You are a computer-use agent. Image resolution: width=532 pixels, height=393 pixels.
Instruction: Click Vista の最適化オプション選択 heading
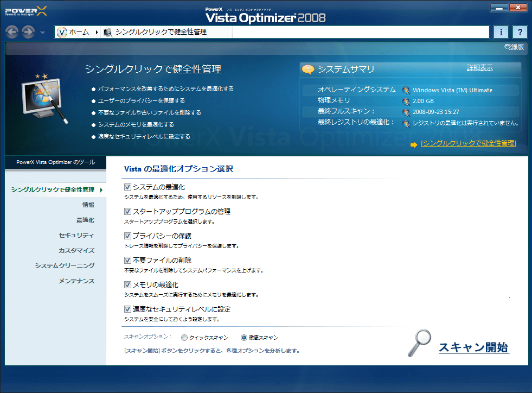point(178,169)
